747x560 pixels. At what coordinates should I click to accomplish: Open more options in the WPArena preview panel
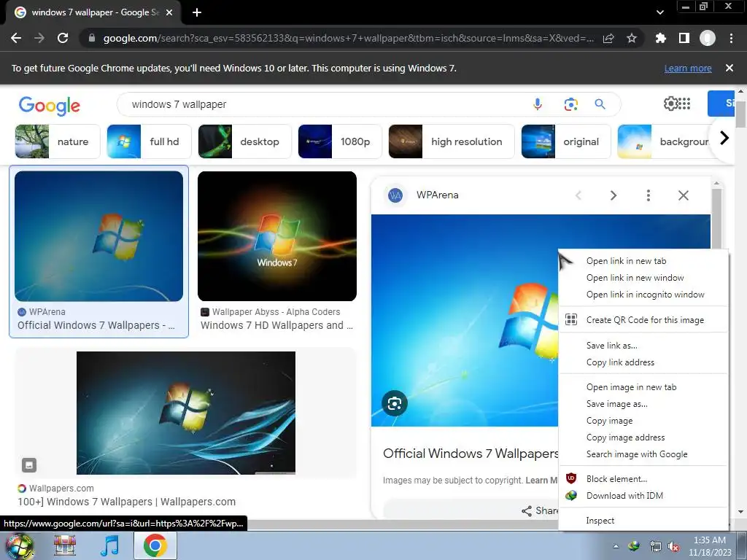click(x=648, y=195)
